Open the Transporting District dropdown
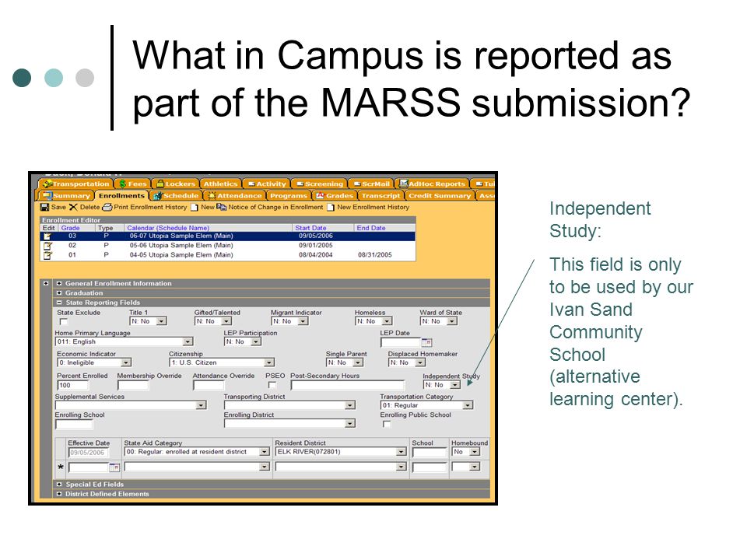 click(x=350, y=405)
